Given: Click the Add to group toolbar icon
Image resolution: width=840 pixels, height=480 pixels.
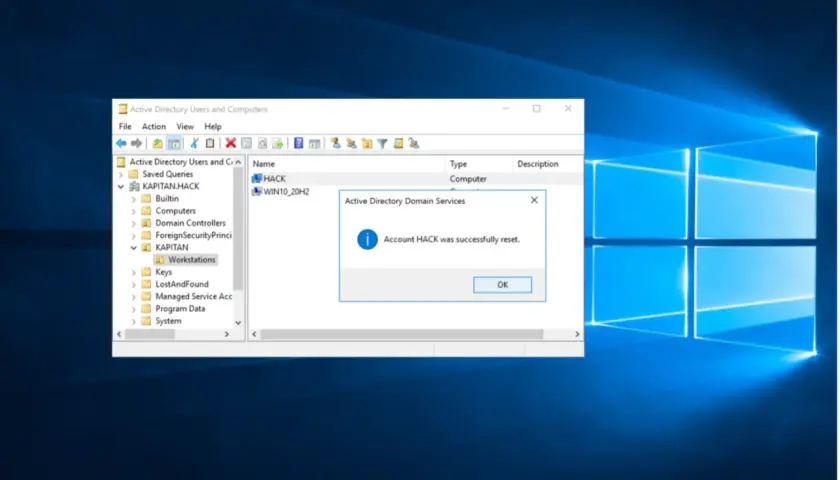Looking at the screenshot, I should click(x=414, y=143).
